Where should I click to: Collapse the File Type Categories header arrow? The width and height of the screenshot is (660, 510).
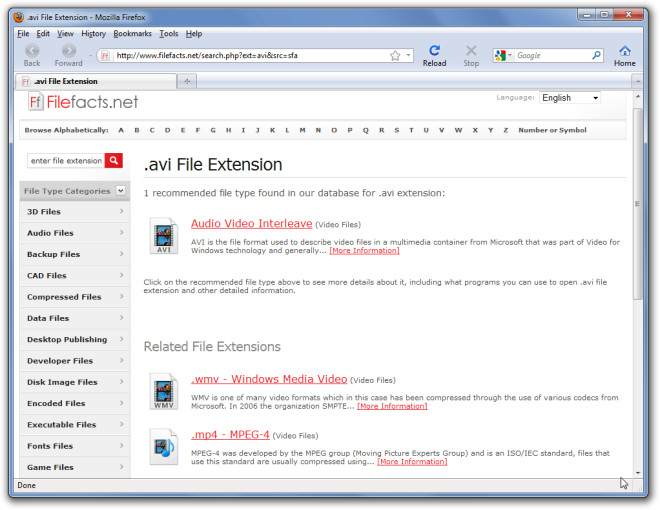121,191
